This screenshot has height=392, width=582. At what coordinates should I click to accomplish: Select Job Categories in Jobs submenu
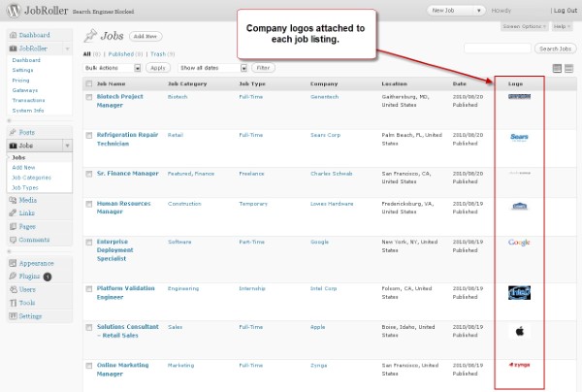pos(31,178)
